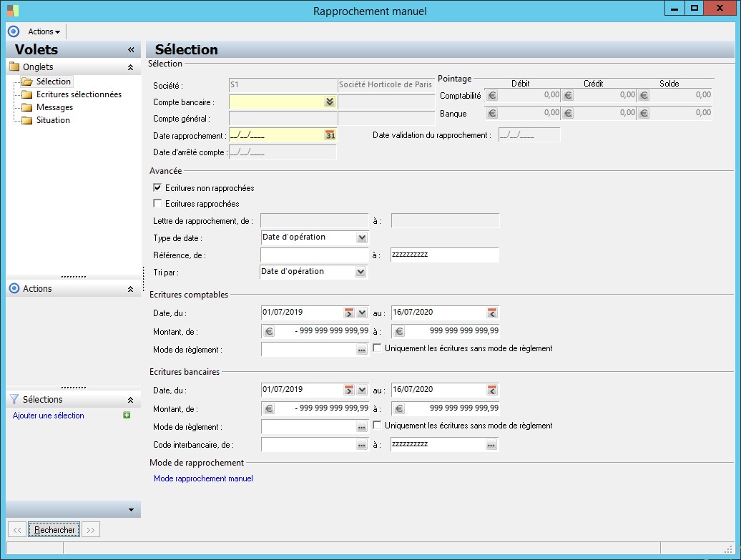Image resolution: width=741 pixels, height=560 pixels.
Task: Click ellipsis button next to Code interbancaire, de
Action: coord(361,445)
